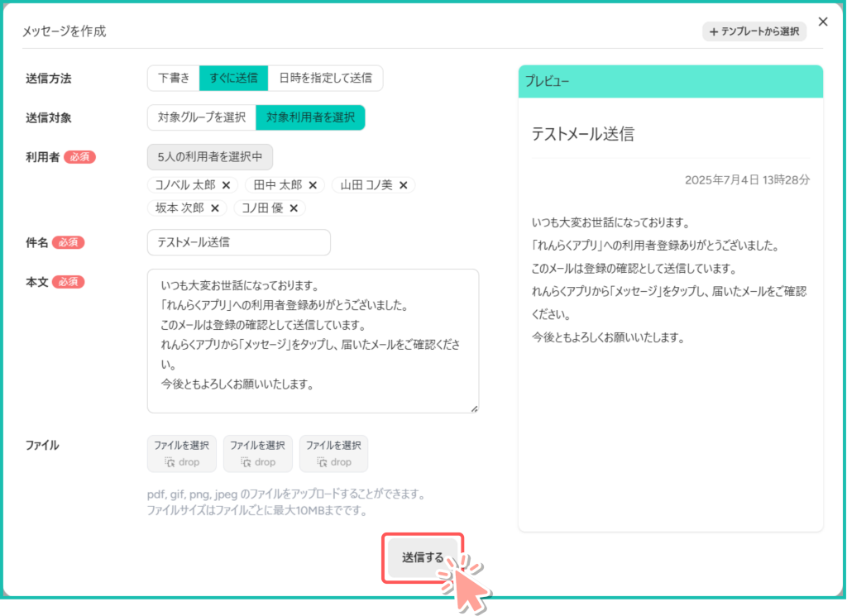This screenshot has height=616, width=847.
Task: Click second ファイルを選択 drop area
Action: coord(257,454)
